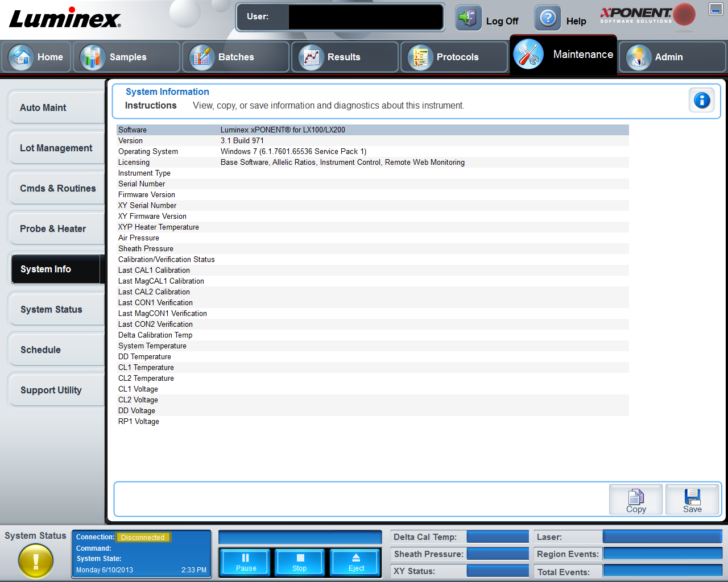This screenshot has height=582, width=728.
Task: Save the system diagnostics report
Action: tap(692, 499)
